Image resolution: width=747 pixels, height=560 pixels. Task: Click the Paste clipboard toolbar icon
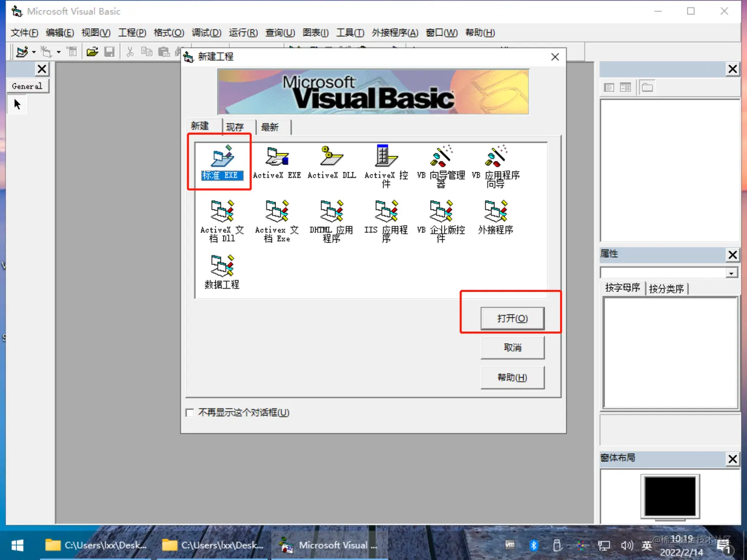pyautogui.click(x=164, y=51)
